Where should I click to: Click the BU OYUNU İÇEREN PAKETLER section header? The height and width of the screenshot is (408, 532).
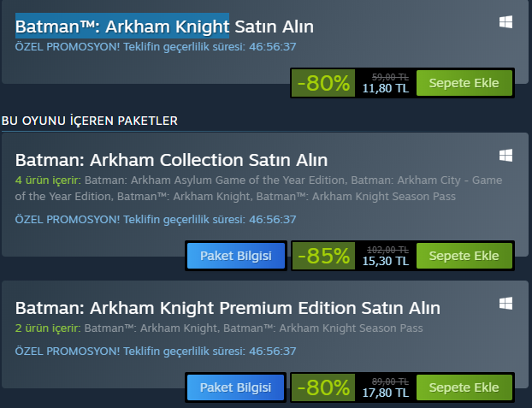click(90, 121)
